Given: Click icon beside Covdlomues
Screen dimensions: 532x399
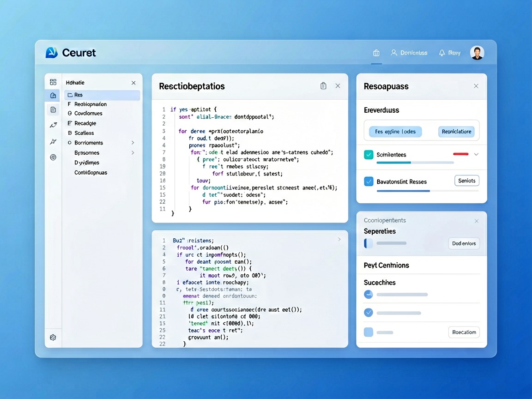Looking at the screenshot, I should [70, 113].
